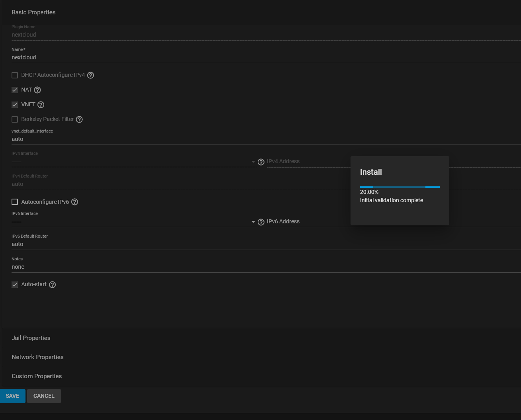521x420 pixels.
Task: Click the CANCEL button
Action: point(44,396)
